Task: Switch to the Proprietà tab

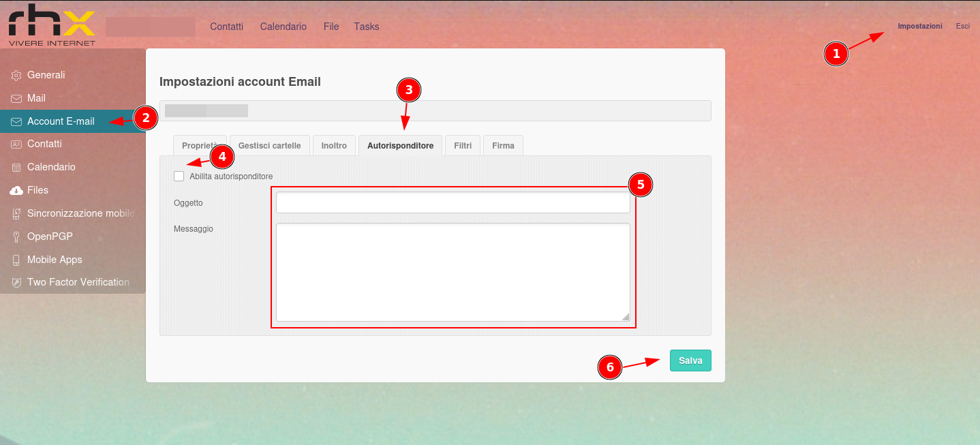Action: click(200, 146)
